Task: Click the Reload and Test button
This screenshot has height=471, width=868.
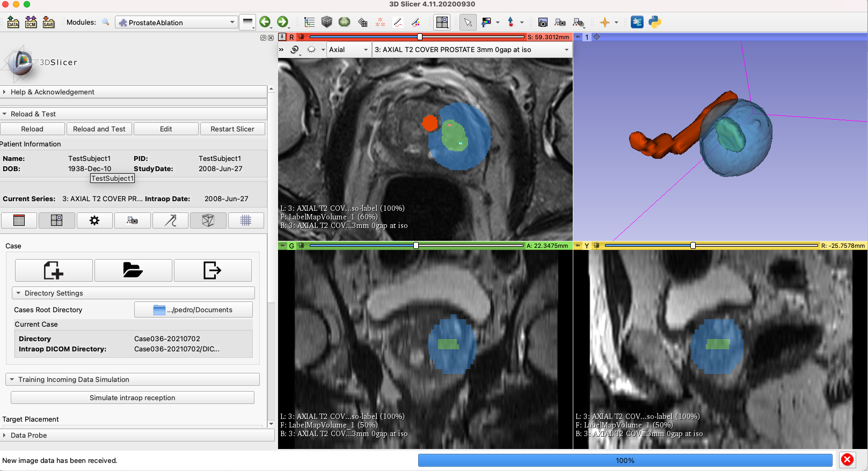Action: 99,129
